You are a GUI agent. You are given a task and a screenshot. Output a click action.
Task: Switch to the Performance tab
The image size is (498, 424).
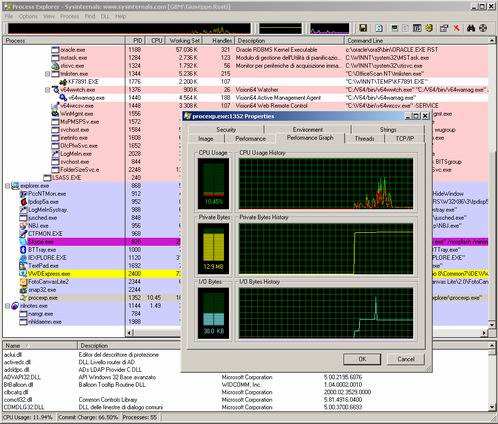click(x=250, y=139)
